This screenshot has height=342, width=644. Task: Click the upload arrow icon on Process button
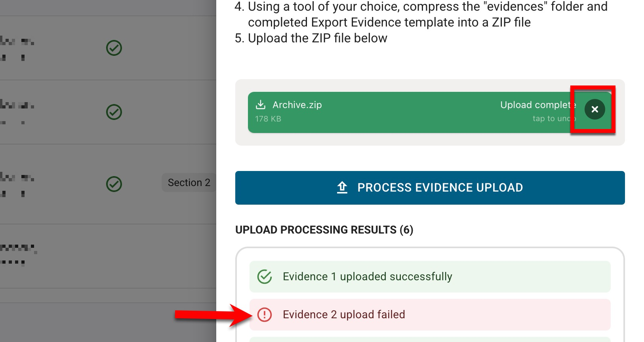[342, 188]
